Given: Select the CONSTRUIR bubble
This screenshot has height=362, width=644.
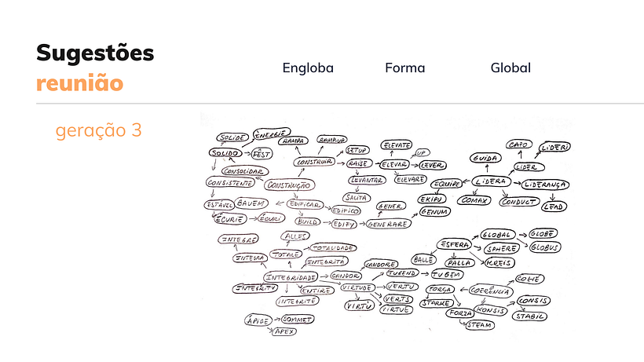Looking at the screenshot, I should pos(314,162).
